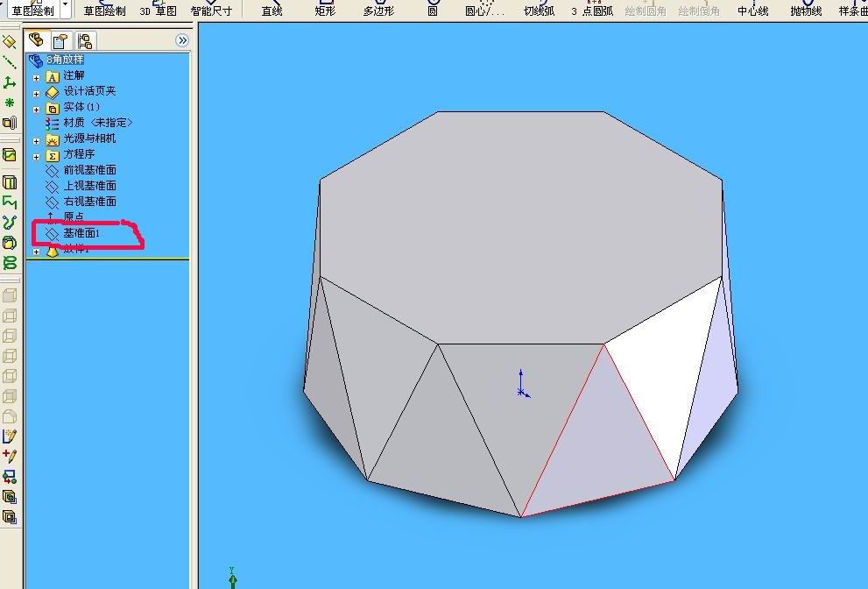Open the ConfigurationManager tab
This screenshot has width=868, height=589.
[85, 40]
